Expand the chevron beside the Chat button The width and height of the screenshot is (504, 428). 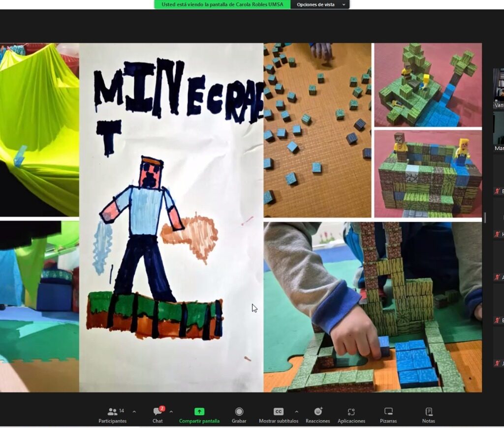[x=171, y=411]
